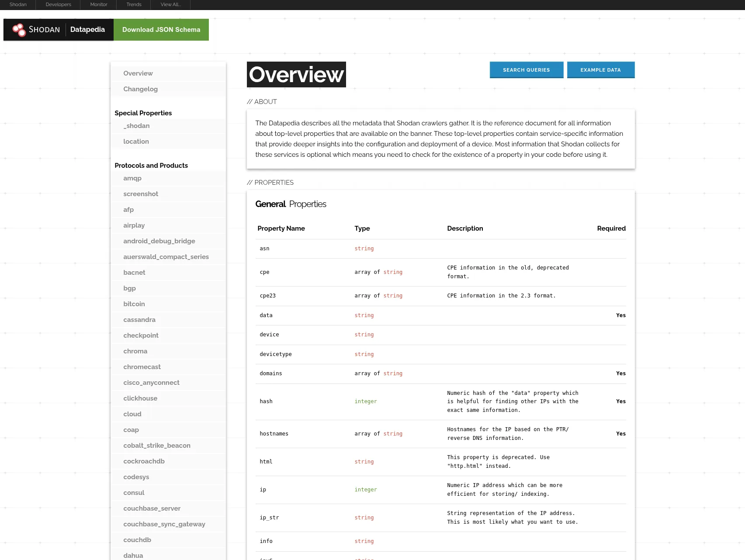Viewport: 745px width, 560px height.
Task: Select Overview in the sidebar
Action: tap(138, 73)
